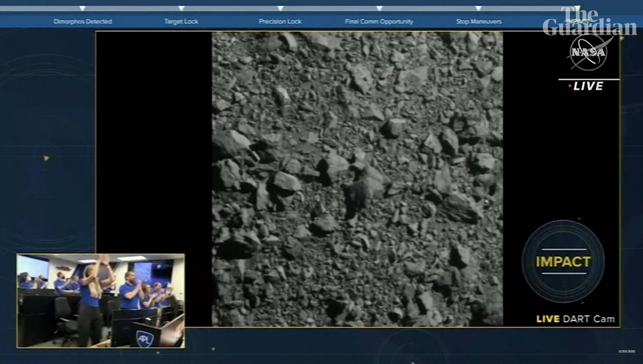Open the mission control room thumbnail video
Viewport: 643px width, 364px height.
coord(101,301)
